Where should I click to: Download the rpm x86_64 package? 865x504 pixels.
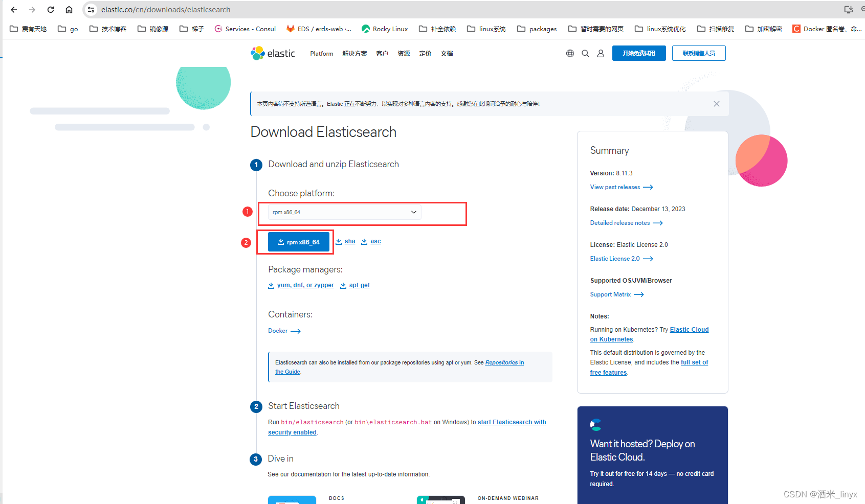(x=298, y=241)
